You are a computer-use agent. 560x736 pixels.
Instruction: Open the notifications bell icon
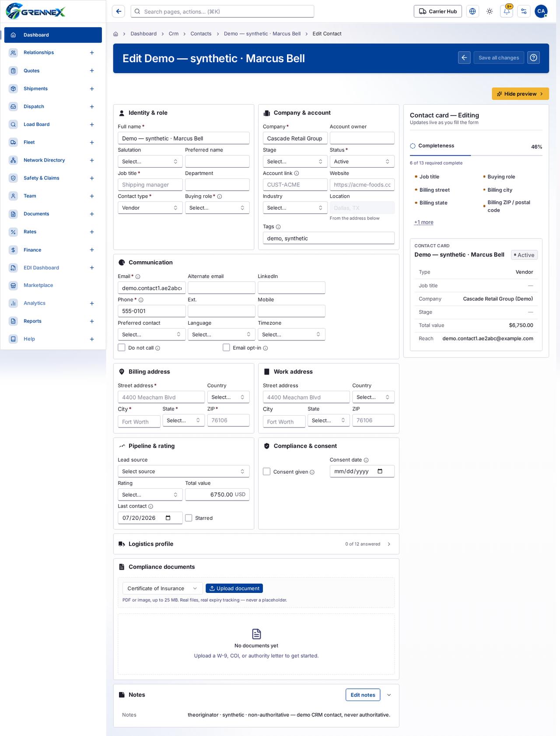507,11
